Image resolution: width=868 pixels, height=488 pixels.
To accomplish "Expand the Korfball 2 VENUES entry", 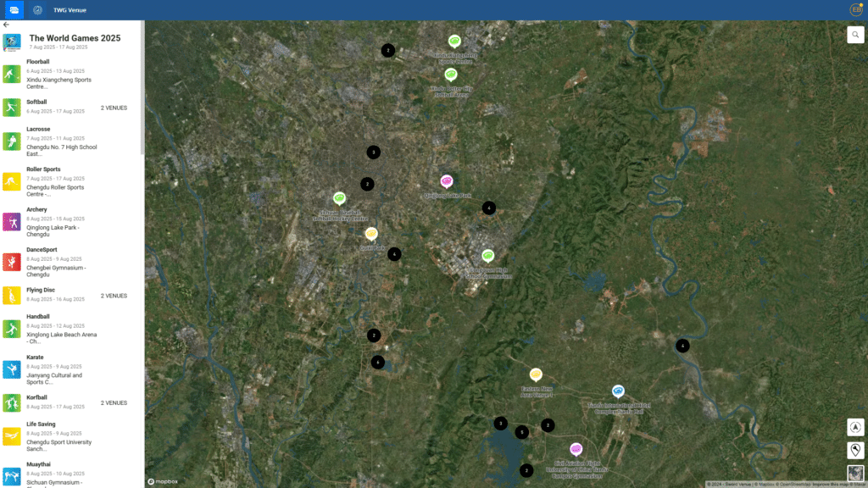I will 114,403.
